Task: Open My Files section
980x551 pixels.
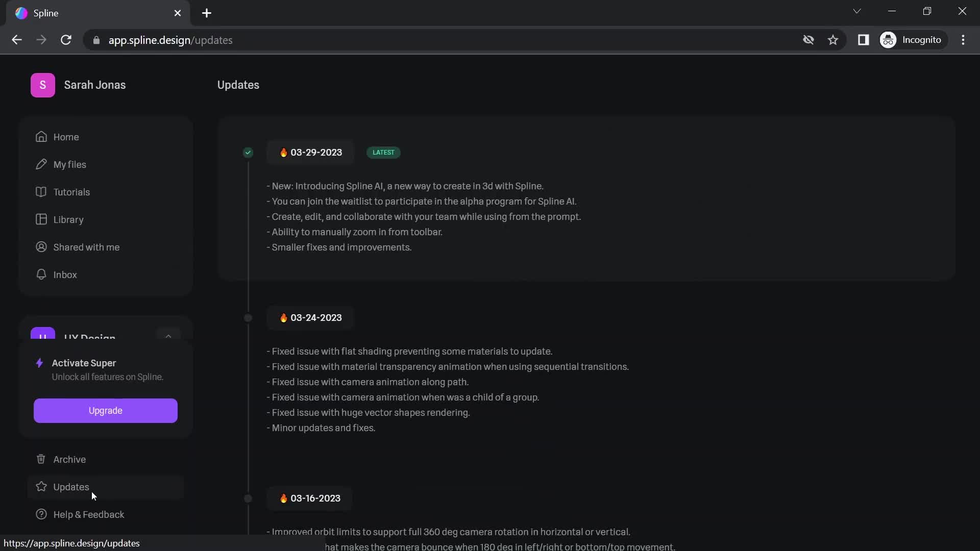Action: tap(69, 164)
